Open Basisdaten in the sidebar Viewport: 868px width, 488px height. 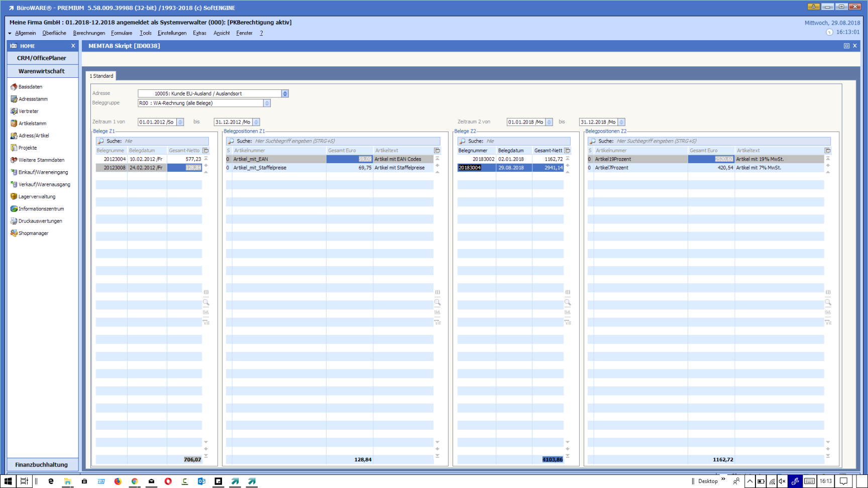pos(30,87)
